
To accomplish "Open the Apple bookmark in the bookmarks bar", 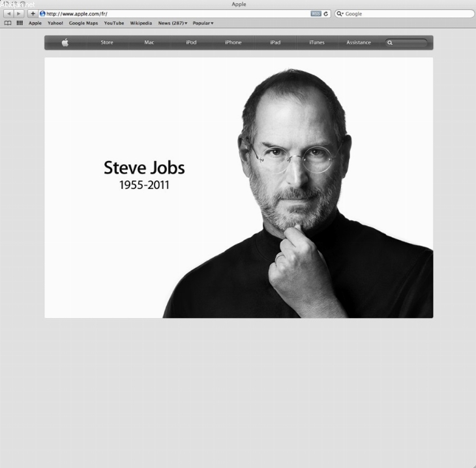I will click(x=35, y=23).
